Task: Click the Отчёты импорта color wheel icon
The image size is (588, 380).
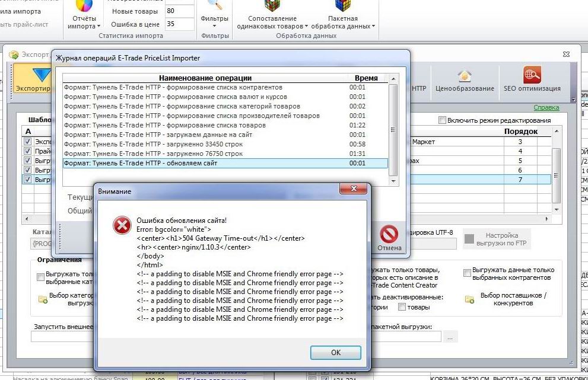Action: click(84, 6)
